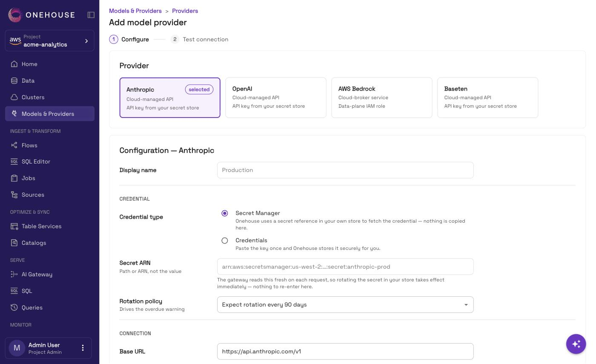Image resolution: width=596 pixels, height=364 pixels.
Task: Click the Base URL input field
Action: pos(345,351)
